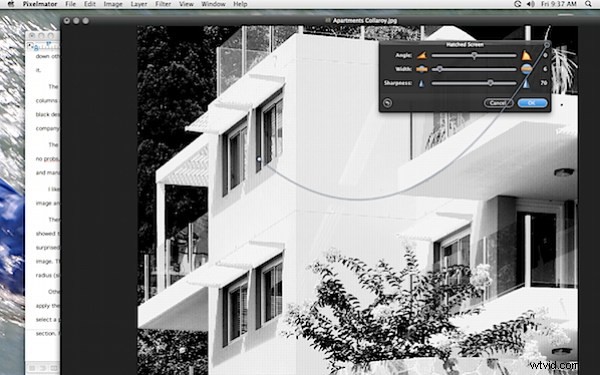Click the large-angle icon after the Angle slider
The image size is (600, 375).
tap(527, 56)
